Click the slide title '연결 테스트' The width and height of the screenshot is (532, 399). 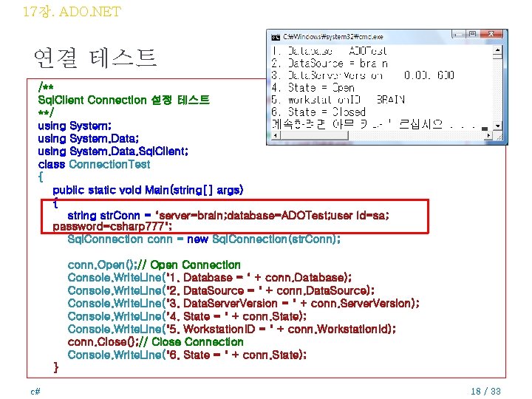(x=95, y=58)
